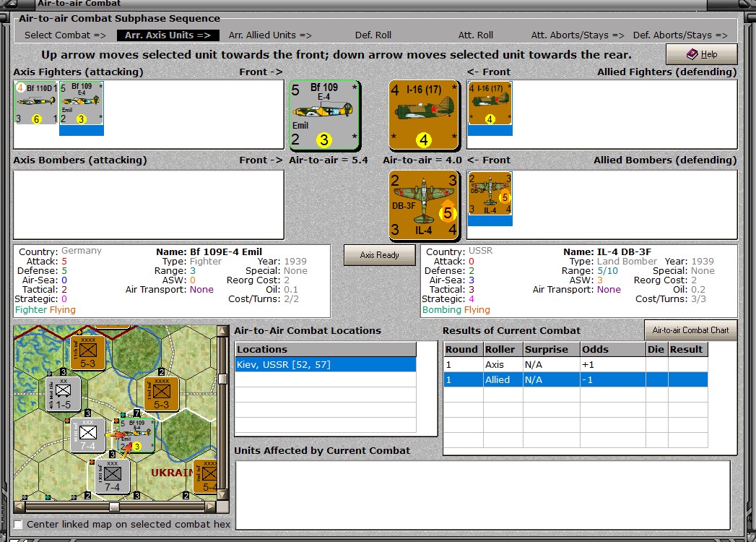Screen dimensions: 756x542
Task: Click the map horizontal scrollbar thumb
Action: click(x=114, y=507)
